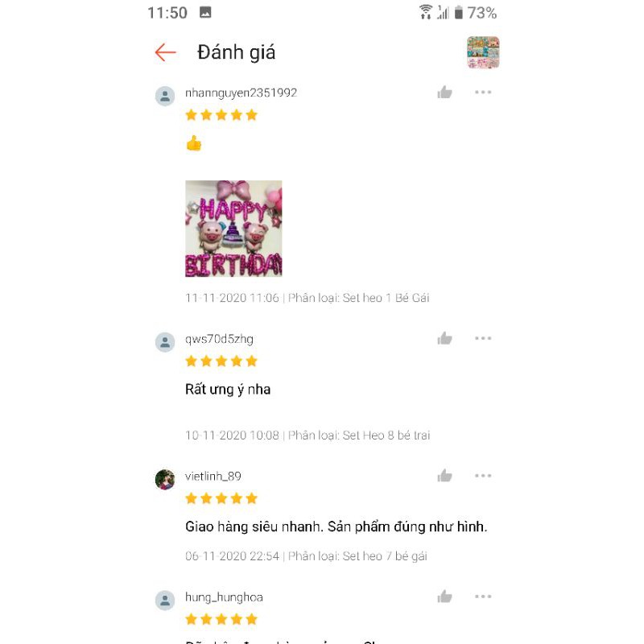
Task: Tap the gallery notification icon in status bar
Action: 205,12
